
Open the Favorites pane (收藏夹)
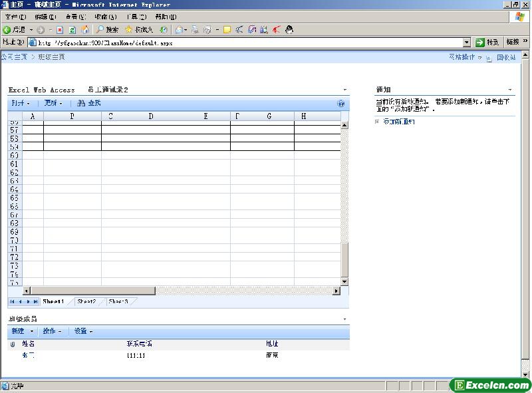[139, 30]
